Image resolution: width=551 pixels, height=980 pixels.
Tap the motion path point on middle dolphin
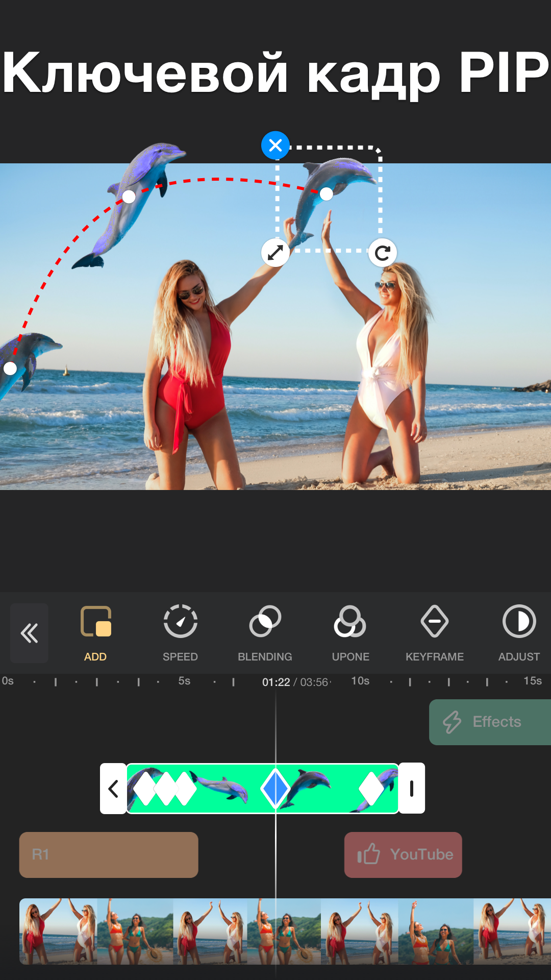(129, 197)
